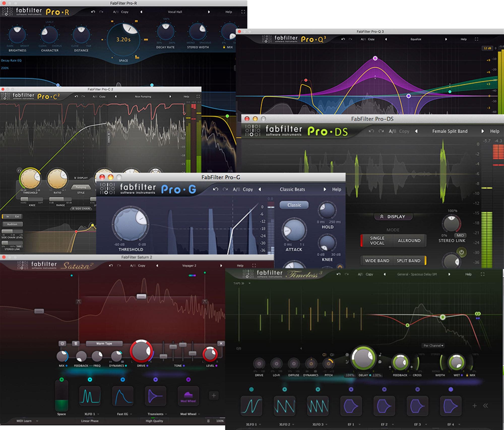The width and height of the screenshot is (504, 430).
Task: Expand Taps panel in Timeless 3
Action: (239, 283)
